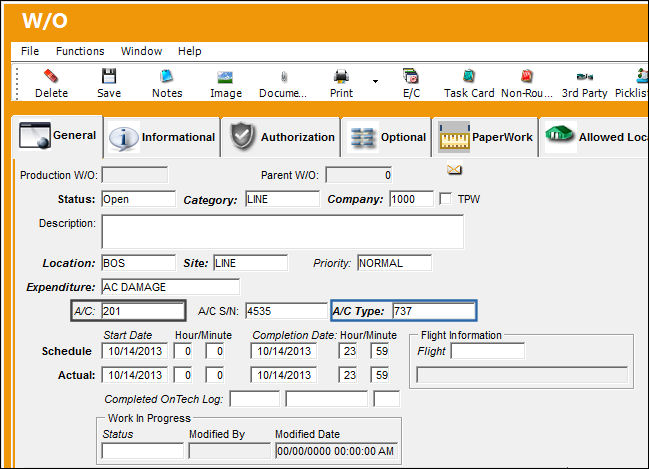Toggle the TPW checkbox
This screenshot has height=469, width=649.
coord(445,199)
